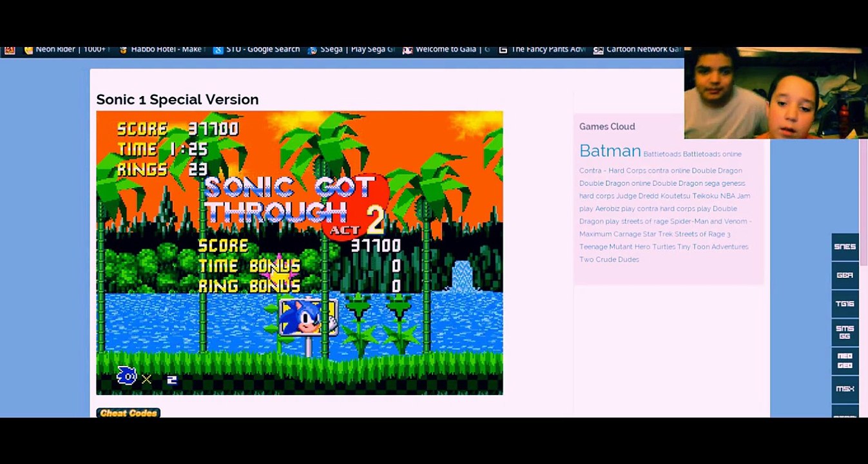
Task: Open the large Batman tag link
Action: [610, 151]
